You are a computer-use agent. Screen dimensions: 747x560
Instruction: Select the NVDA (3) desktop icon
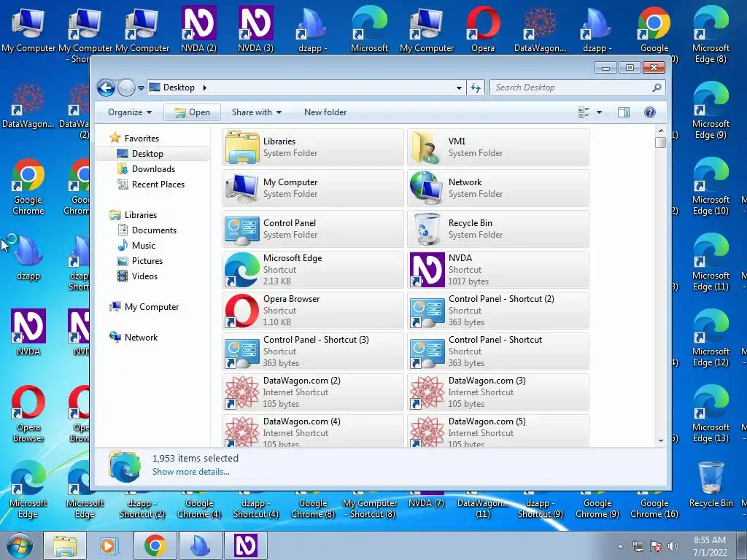256,29
